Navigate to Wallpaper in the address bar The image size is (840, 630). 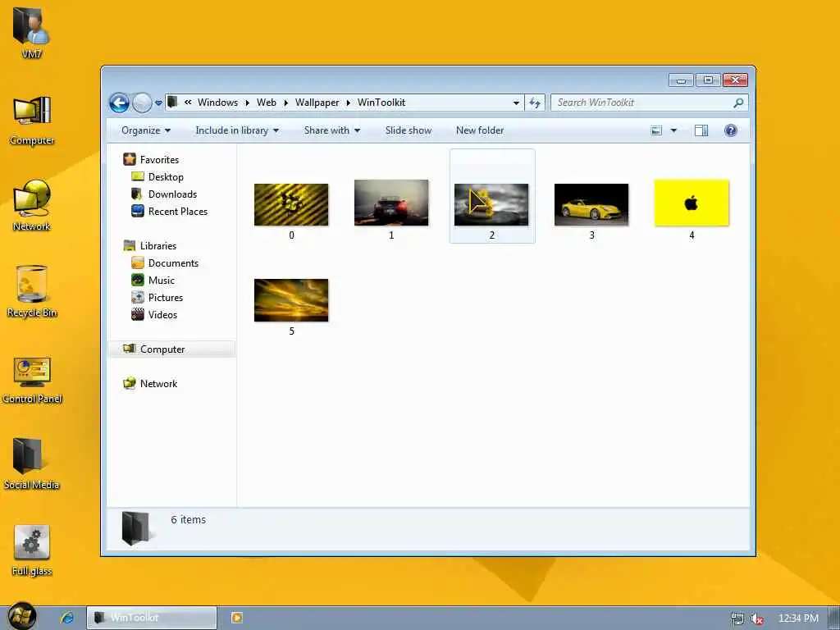point(317,103)
